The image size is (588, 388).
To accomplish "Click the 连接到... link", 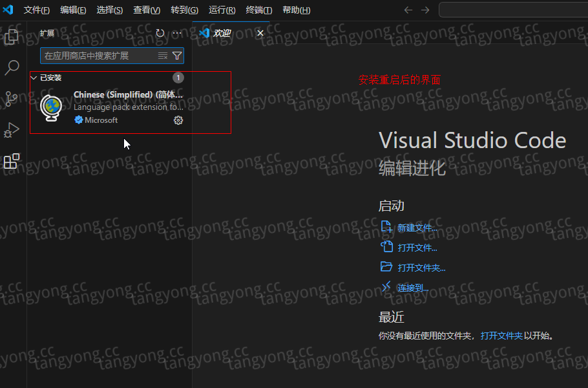I will tap(413, 288).
